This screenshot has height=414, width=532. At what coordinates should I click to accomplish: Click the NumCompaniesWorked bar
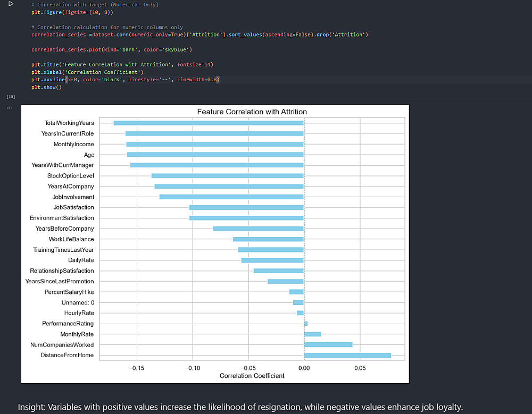click(x=328, y=345)
